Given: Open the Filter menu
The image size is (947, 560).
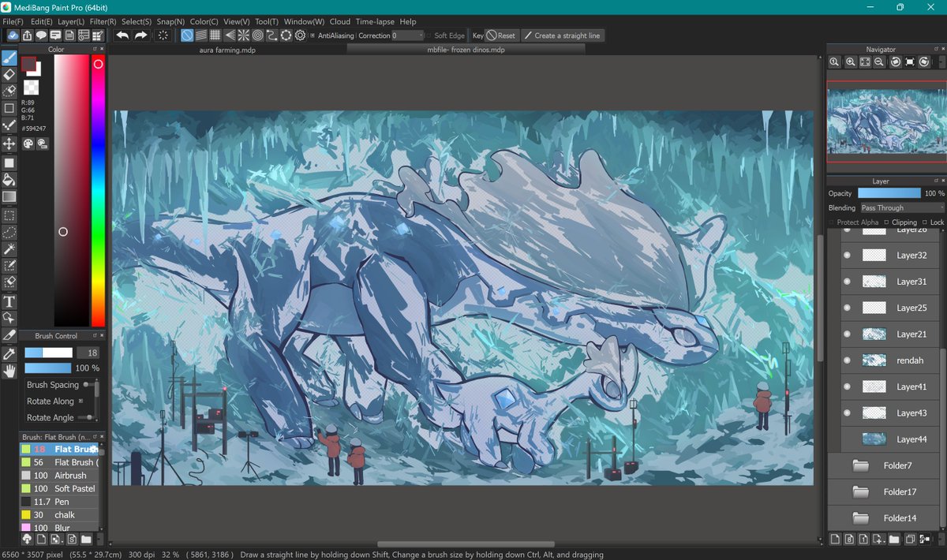Looking at the screenshot, I should (x=103, y=21).
